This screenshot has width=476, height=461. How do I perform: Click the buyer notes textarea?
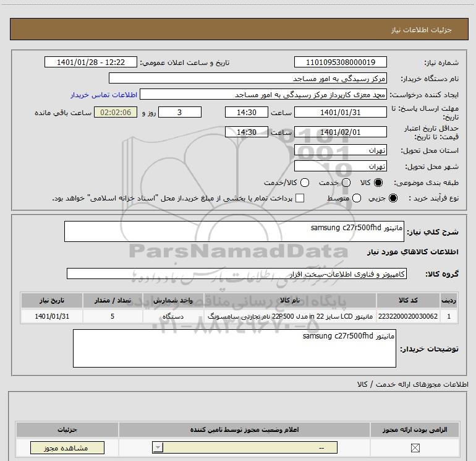(x=234, y=348)
